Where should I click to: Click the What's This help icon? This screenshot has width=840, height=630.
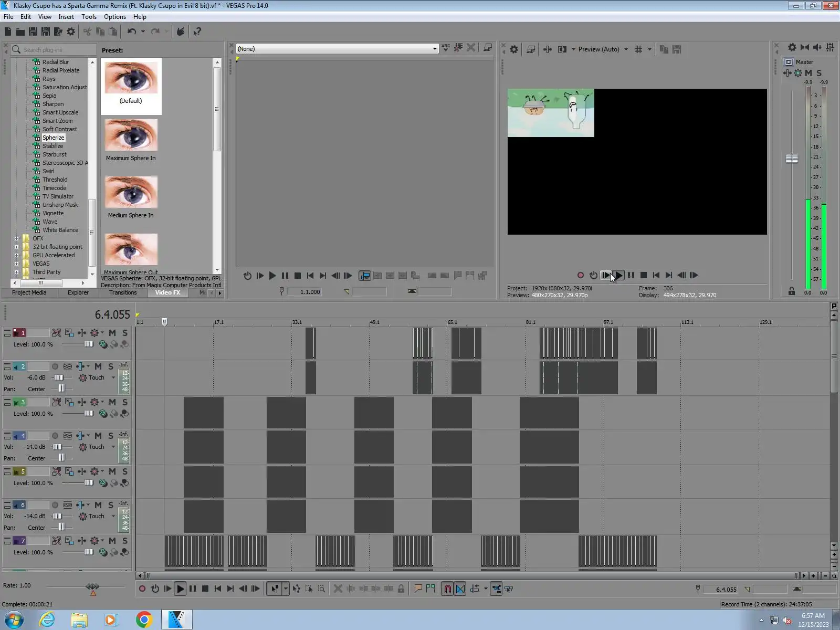tap(197, 32)
